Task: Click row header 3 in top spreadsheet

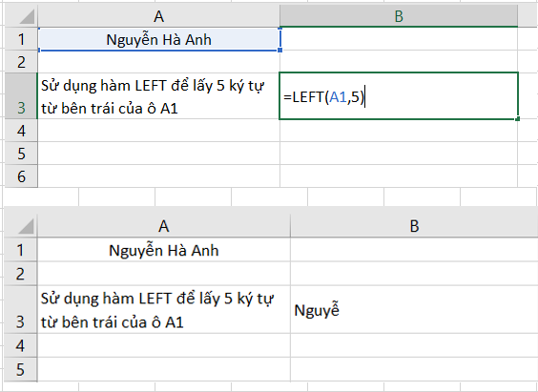Action: pos(21,96)
